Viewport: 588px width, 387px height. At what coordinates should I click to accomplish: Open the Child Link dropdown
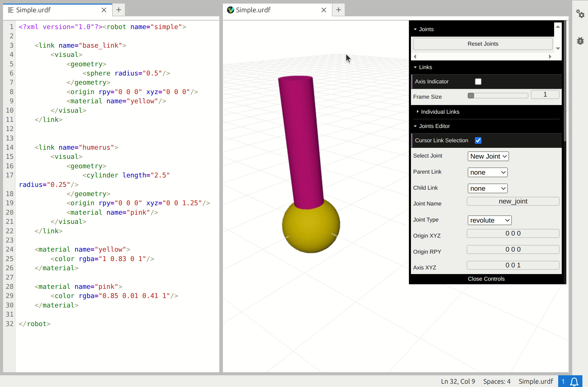coord(488,188)
